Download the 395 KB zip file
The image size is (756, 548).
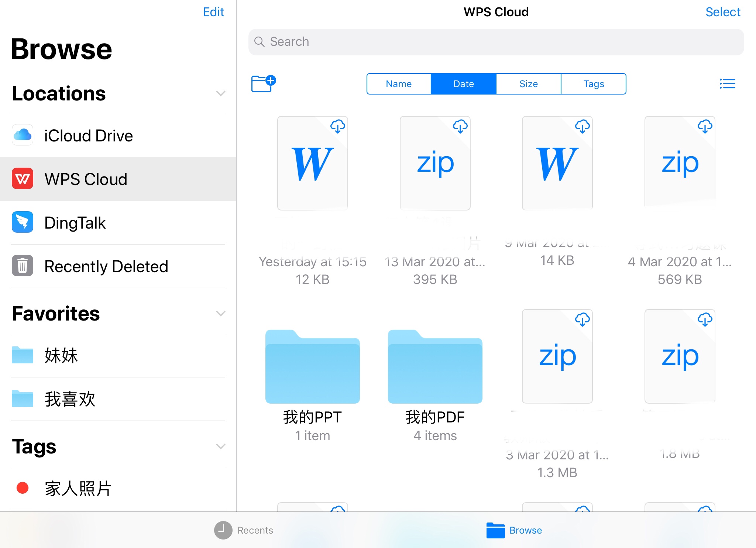(460, 126)
